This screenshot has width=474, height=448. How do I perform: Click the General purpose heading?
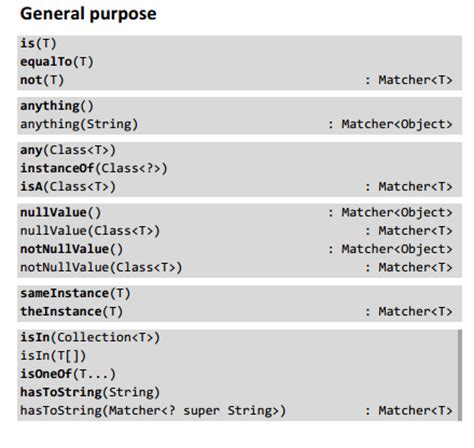click(88, 14)
